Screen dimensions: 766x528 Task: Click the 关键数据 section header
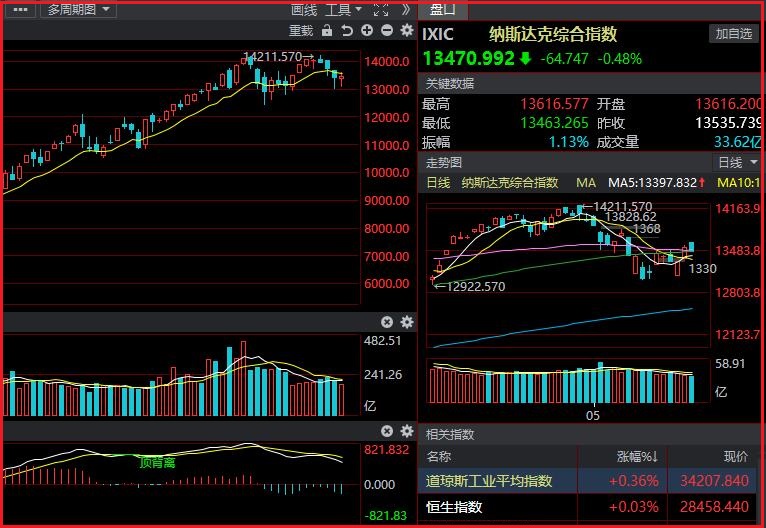coord(449,84)
